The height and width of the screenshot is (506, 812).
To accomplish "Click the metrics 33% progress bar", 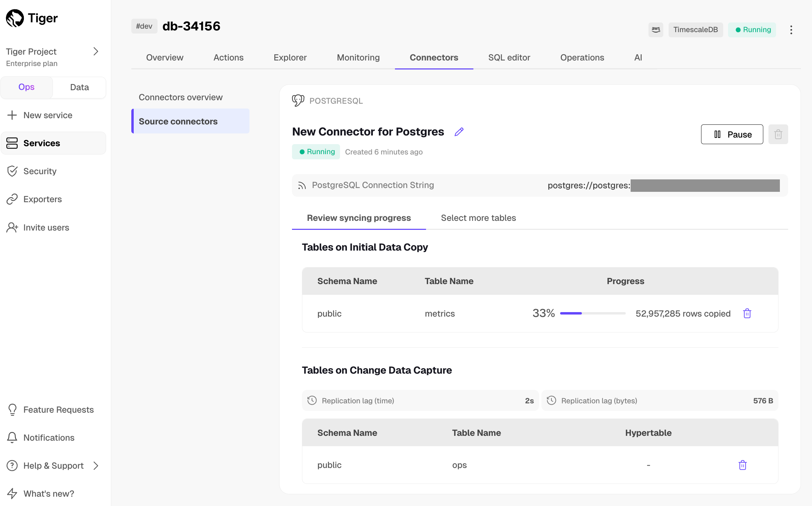I will 593,313.
